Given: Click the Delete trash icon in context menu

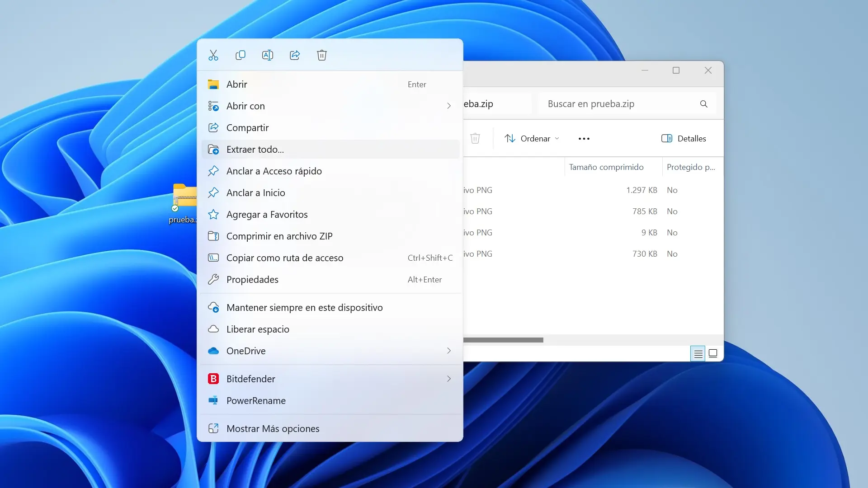Looking at the screenshot, I should pos(322,55).
